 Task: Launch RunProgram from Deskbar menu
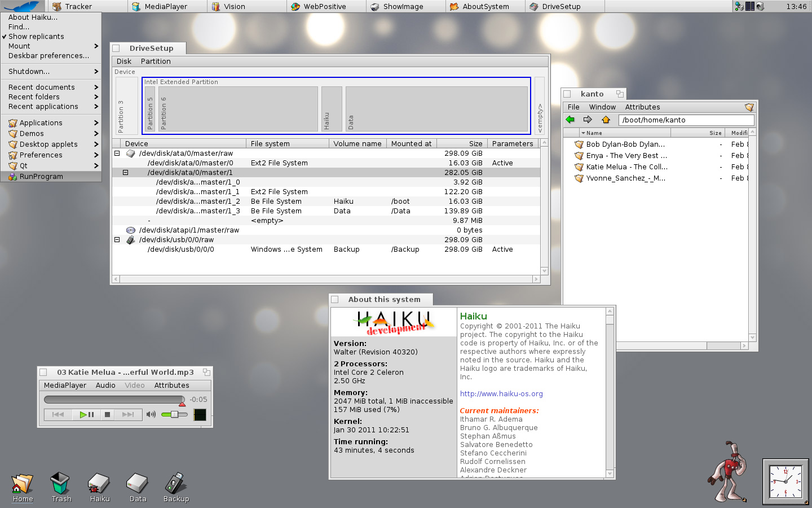(x=51, y=177)
